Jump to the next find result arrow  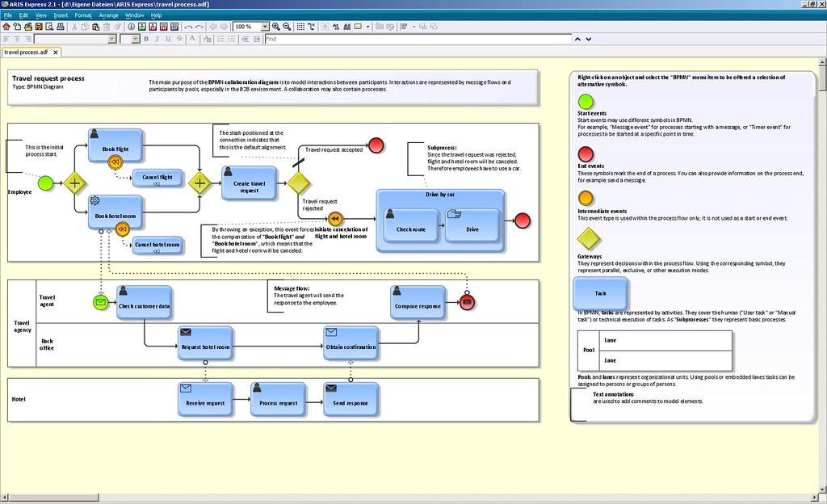589,39
